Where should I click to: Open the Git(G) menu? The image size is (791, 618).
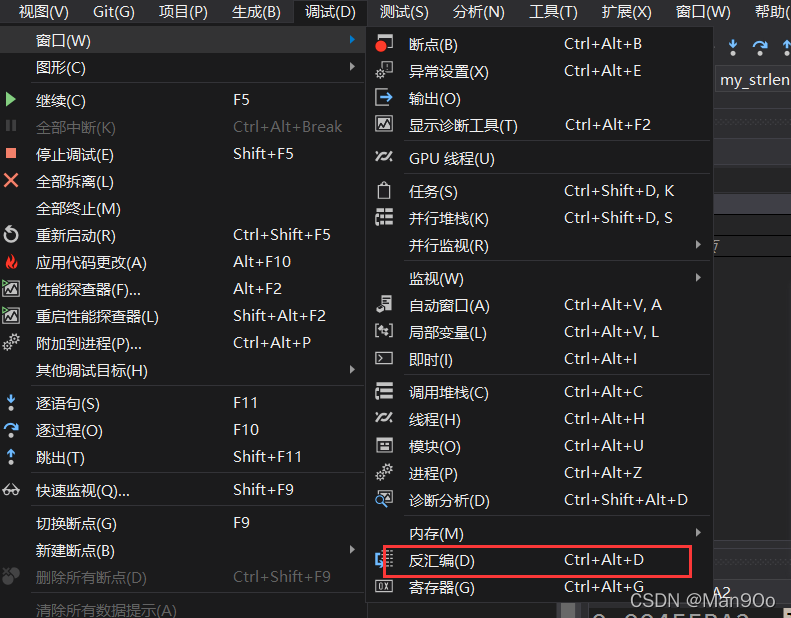coord(114,12)
